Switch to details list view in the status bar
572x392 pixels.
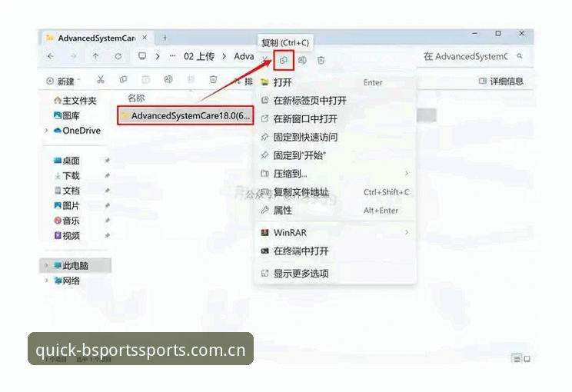click(517, 359)
